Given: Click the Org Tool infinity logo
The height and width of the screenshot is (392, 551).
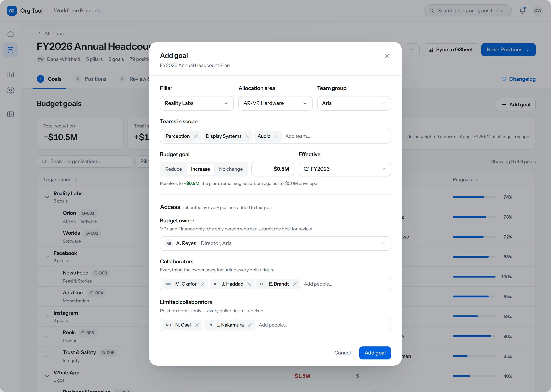Looking at the screenshot, I should coord(12,11).
